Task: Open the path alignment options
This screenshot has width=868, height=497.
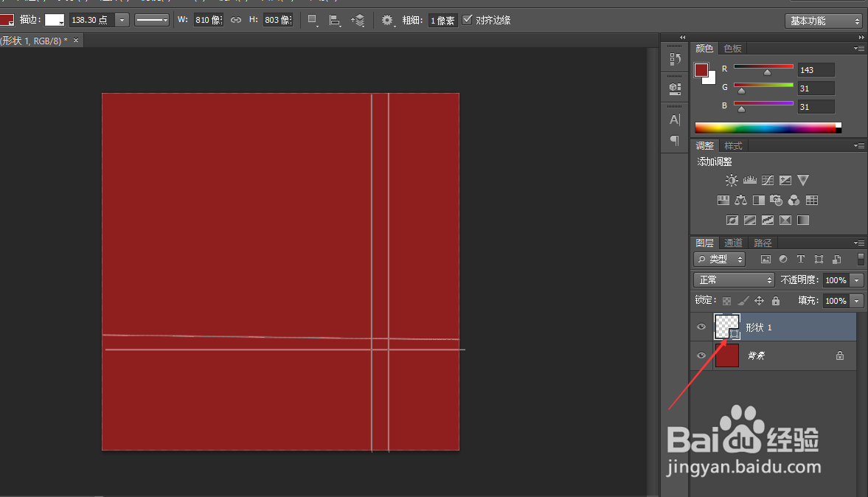Action: coord(334,21)
